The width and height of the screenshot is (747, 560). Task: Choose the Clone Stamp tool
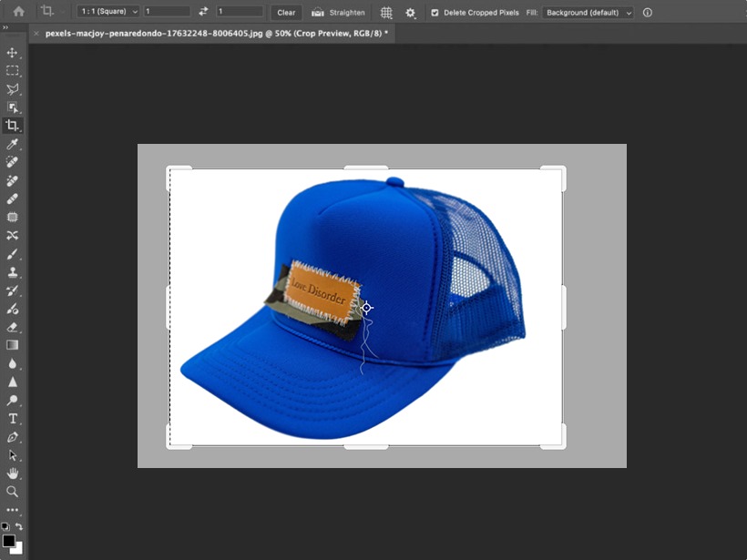coord(13,271)
